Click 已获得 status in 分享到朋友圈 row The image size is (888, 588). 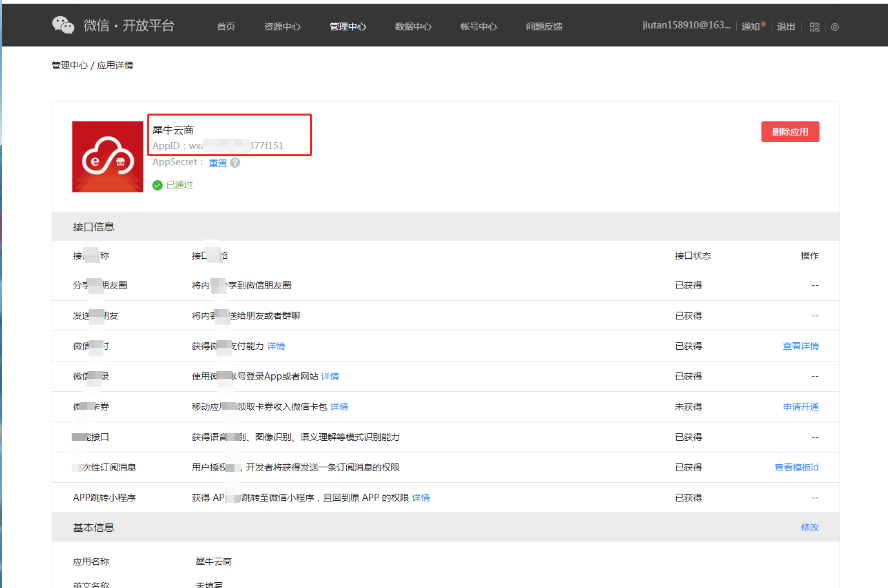click(688, 285)
